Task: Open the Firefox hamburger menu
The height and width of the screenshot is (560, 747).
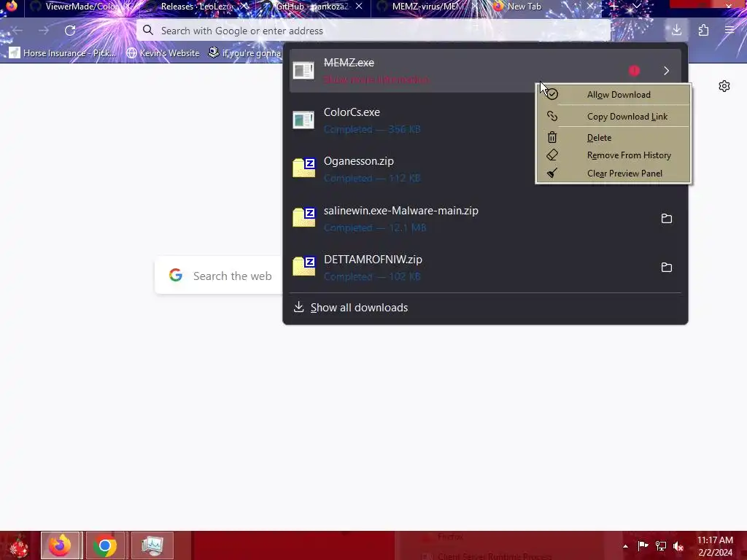Action: [x=729, y=31]
